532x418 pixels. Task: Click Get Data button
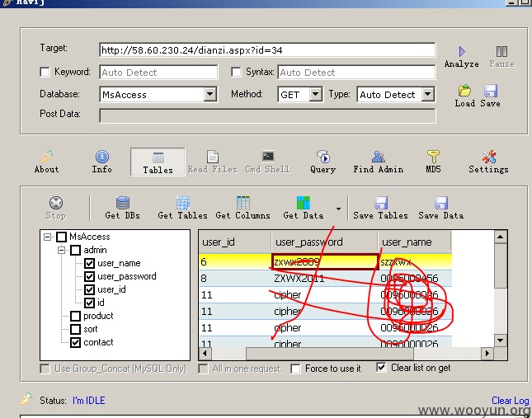[x=304, y=208]
